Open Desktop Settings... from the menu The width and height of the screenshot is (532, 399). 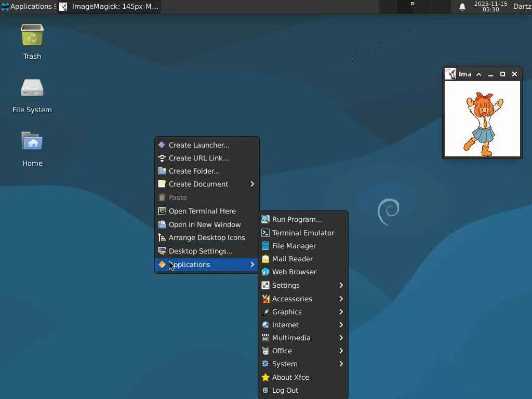[x=207, y=251]
